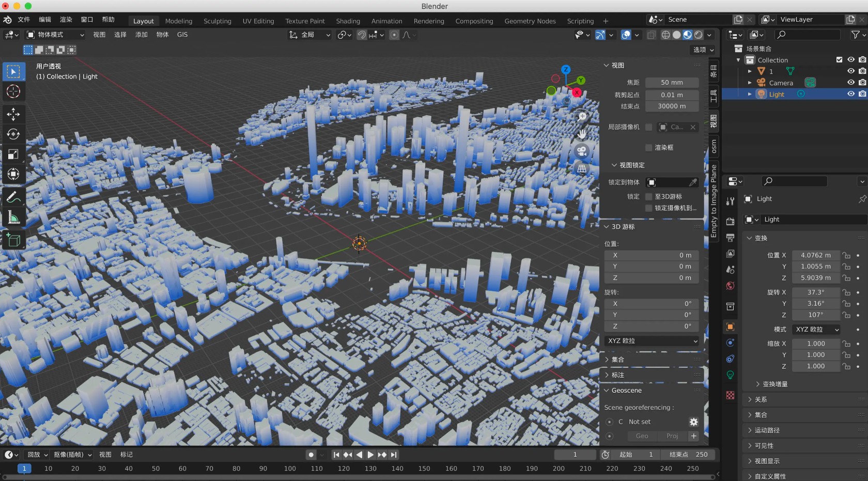Select the Scale tool in left toolbar
Screen dimensions: 868x481
(13, 154)
